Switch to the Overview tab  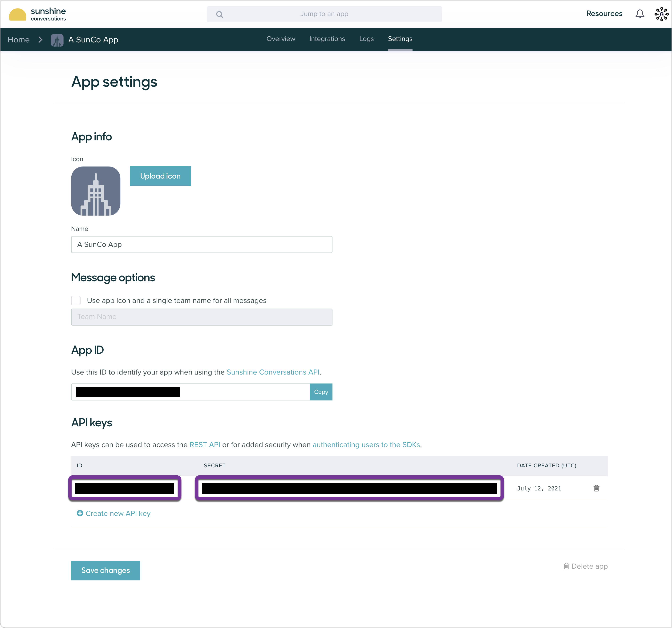tap(281, 39)
